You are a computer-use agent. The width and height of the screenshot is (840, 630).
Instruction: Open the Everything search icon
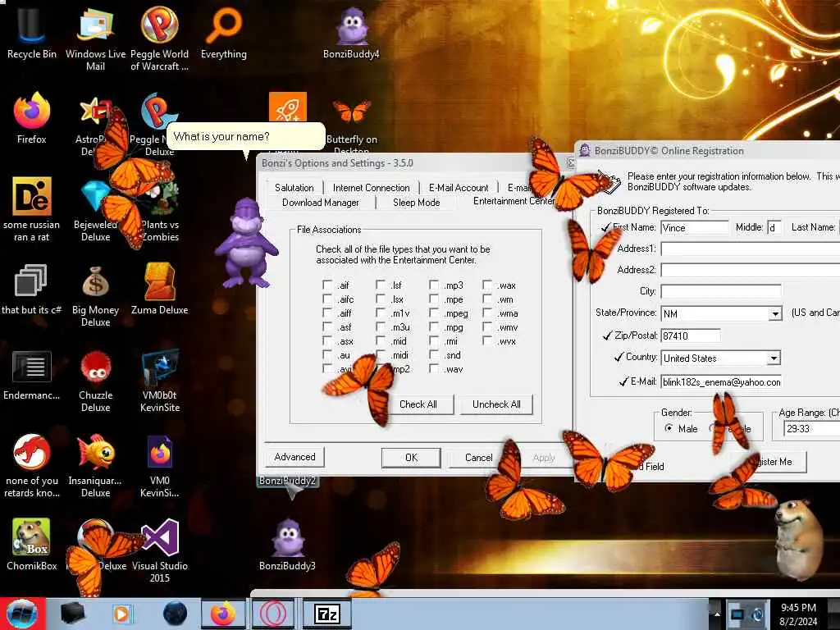(224, 31)
